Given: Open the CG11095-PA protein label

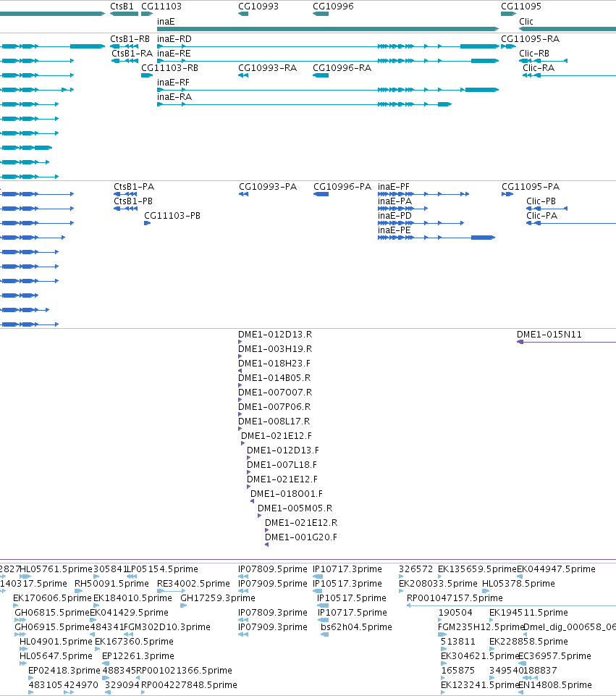Looking at the screenshot, I should (531, 186).
